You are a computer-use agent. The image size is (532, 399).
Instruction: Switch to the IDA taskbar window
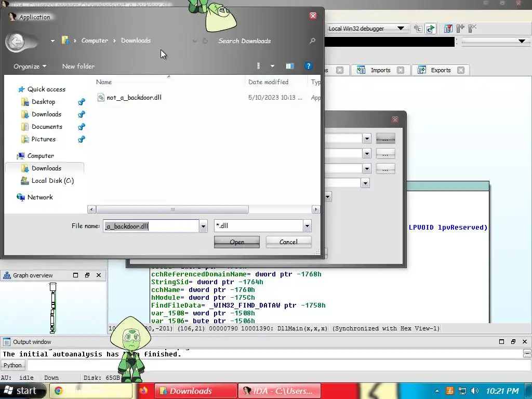click(x=279, y=391)
